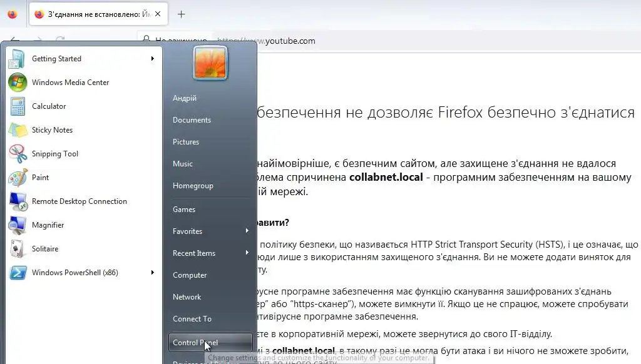Open Homegroup from Start menu

[193, 186]
